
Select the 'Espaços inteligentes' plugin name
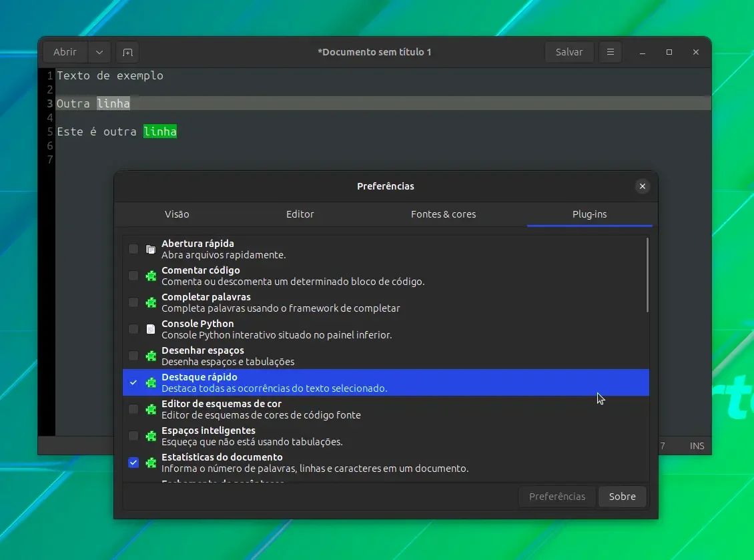[x=208, y=431]
